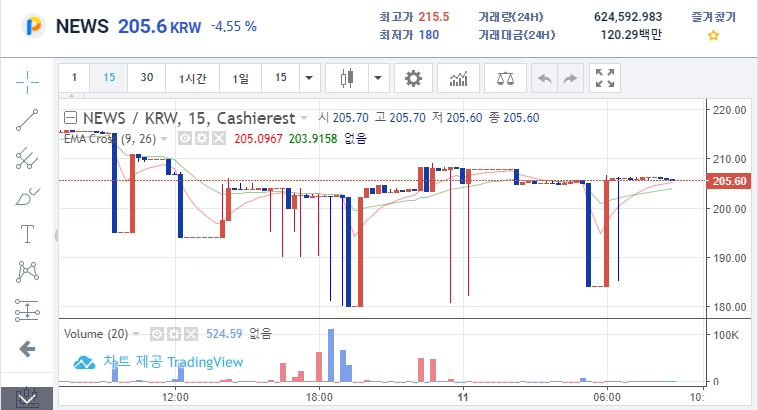Viewport: 758px width, 410px height.
Task: Expand the EMA Cross options dropdown
Action: coord(164,139)
